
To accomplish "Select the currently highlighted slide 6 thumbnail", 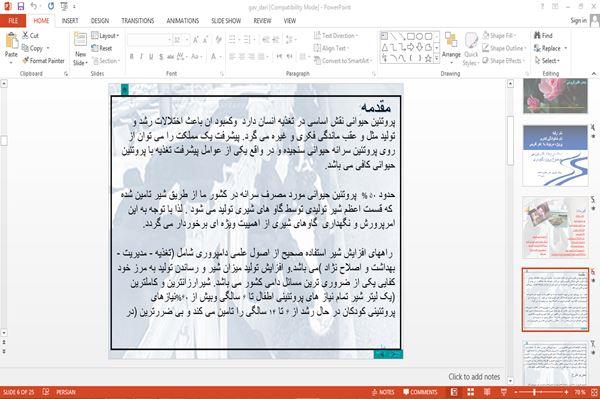I will pos(555,300).
